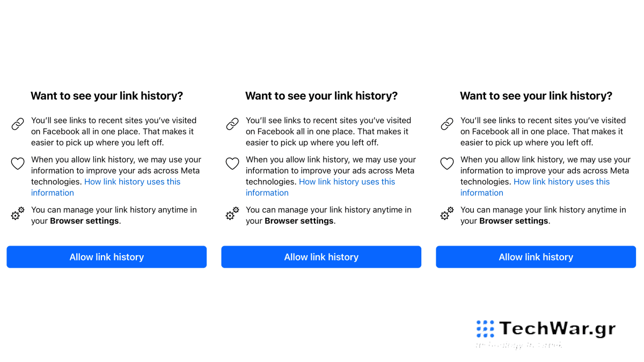Click 'Want to see your link history?' left heading
This screenshot has width=644, height=362.
(x=107, y=96)
